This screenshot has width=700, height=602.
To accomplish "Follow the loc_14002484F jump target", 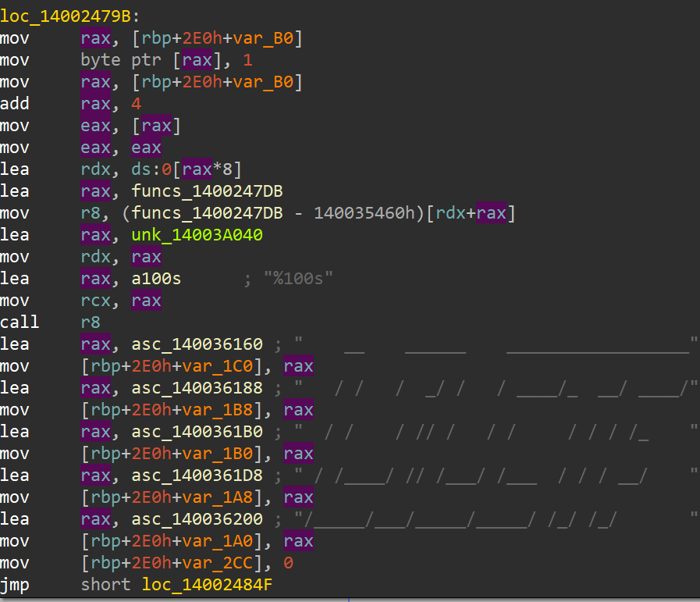I will pos(206,584).
